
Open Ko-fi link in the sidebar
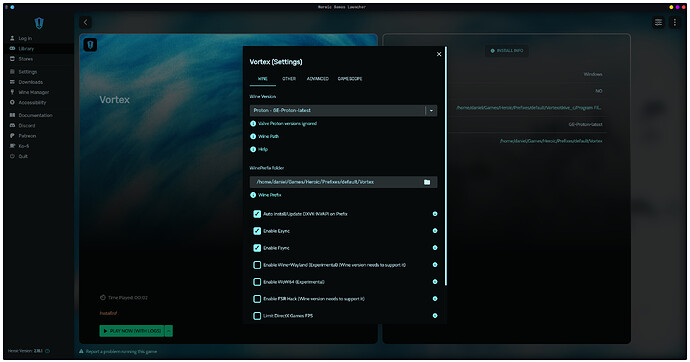(x=19, y=146)
